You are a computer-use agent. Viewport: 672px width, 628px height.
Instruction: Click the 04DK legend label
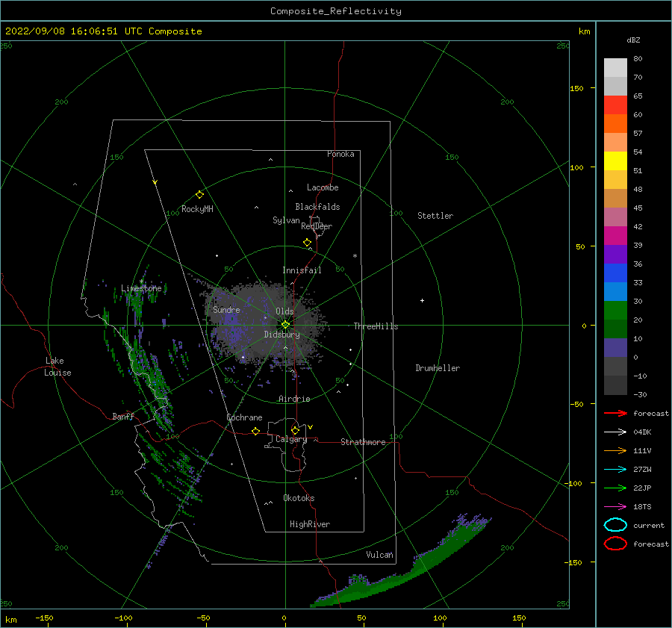642,432
